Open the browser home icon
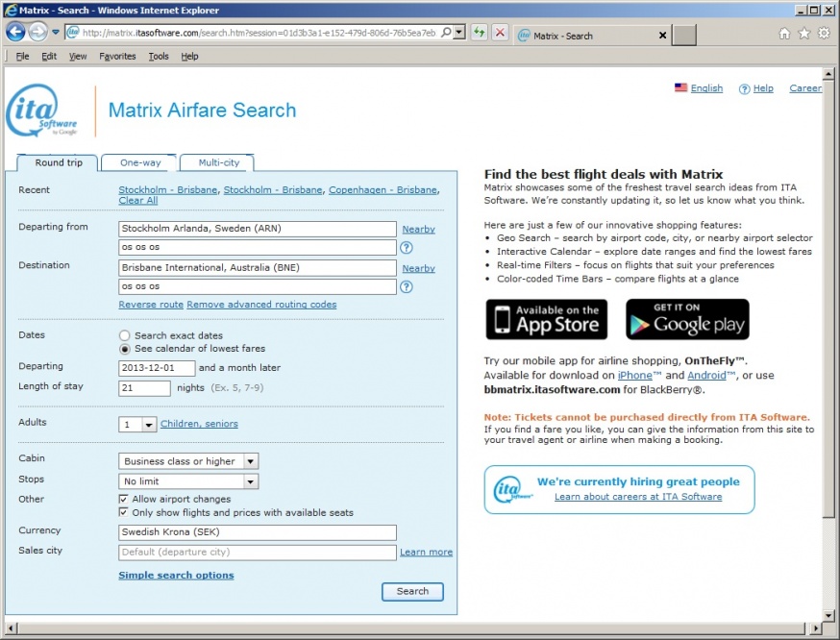This screenshot has height=640, width=840. 784,34
